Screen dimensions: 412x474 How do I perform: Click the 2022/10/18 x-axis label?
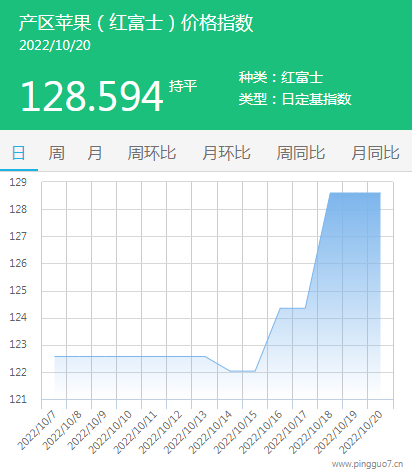coord(310,432)
